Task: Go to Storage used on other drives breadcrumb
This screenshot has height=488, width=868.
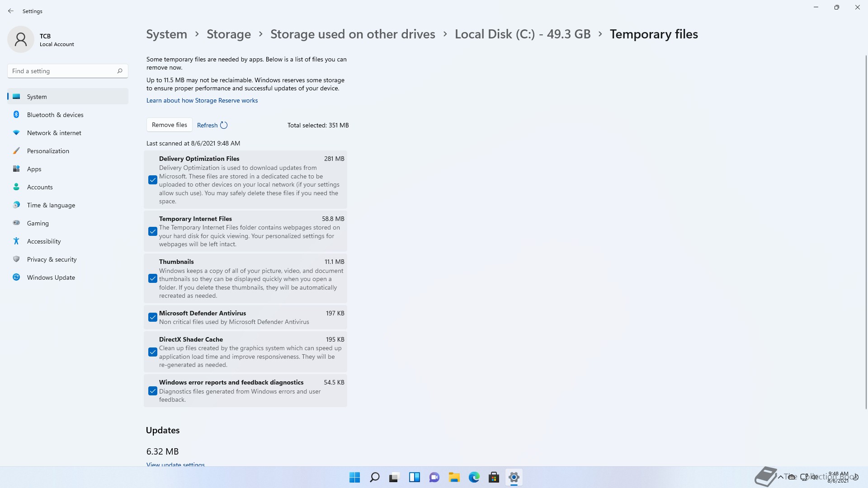Action: pos(353,34)
